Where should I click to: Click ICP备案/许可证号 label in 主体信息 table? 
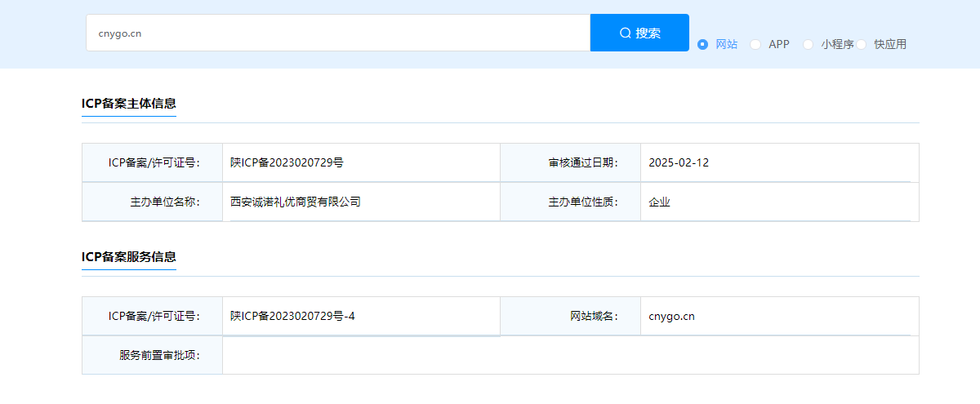coord(154,162)
